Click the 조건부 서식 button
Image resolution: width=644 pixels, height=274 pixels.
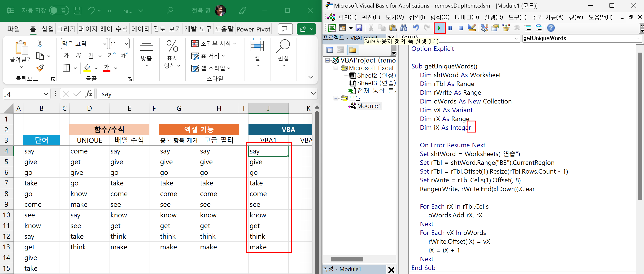click(x=214, y=44)
